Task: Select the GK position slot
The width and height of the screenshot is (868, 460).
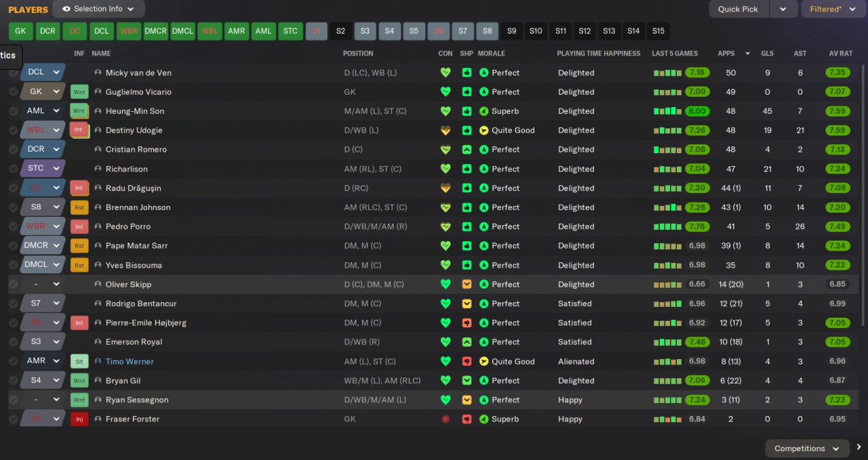Action: pos(20,31)
